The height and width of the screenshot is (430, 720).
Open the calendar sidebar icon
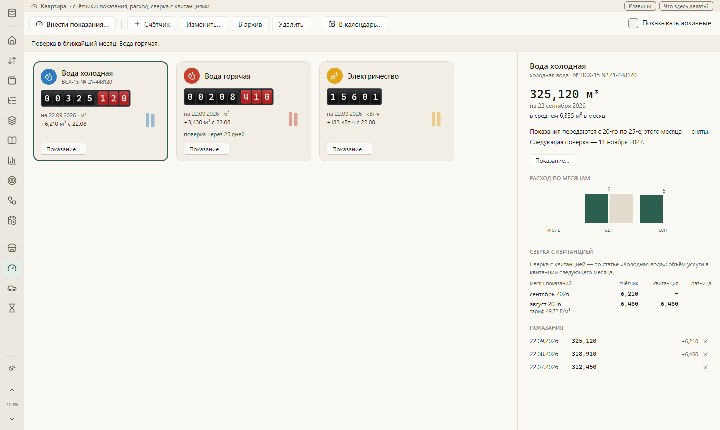point(12,221)
